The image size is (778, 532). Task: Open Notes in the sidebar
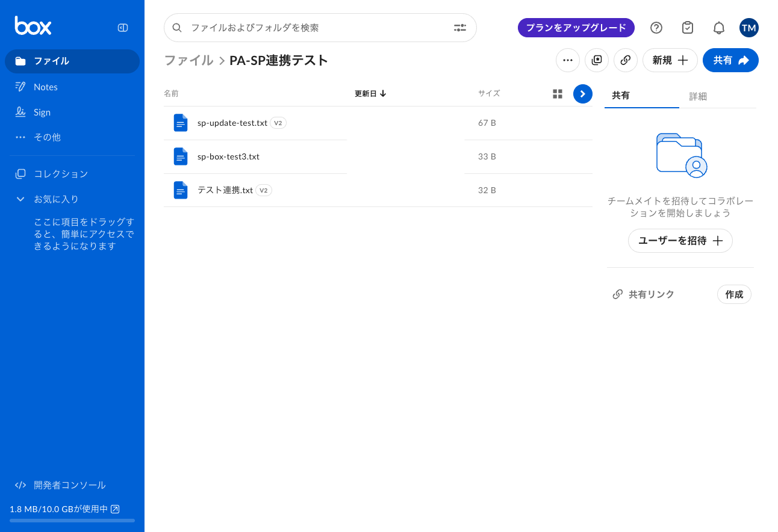pos(46,87)
